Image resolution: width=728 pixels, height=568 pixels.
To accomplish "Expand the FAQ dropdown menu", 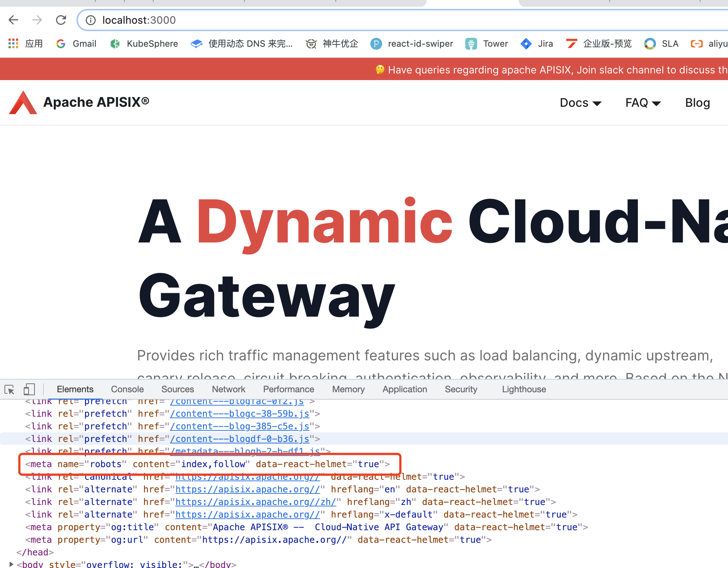I will [x=643, y=103].
